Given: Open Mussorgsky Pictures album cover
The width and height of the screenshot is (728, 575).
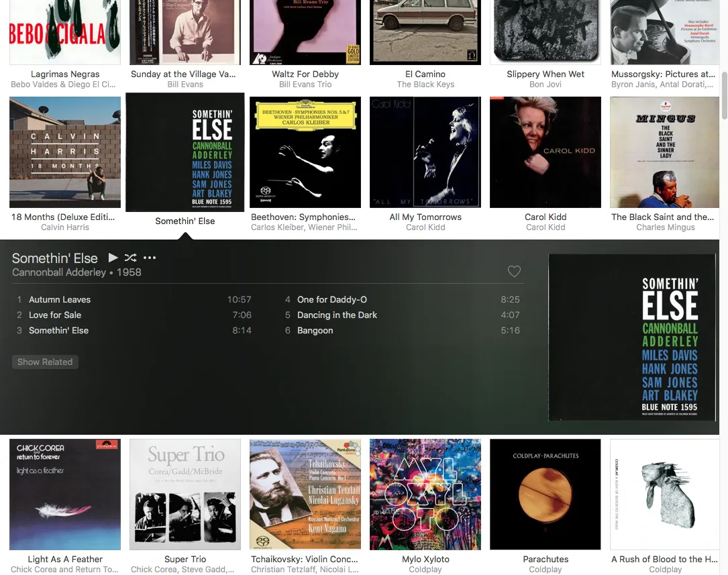Looking at the screenshot, I should click(x=665, y=32).
